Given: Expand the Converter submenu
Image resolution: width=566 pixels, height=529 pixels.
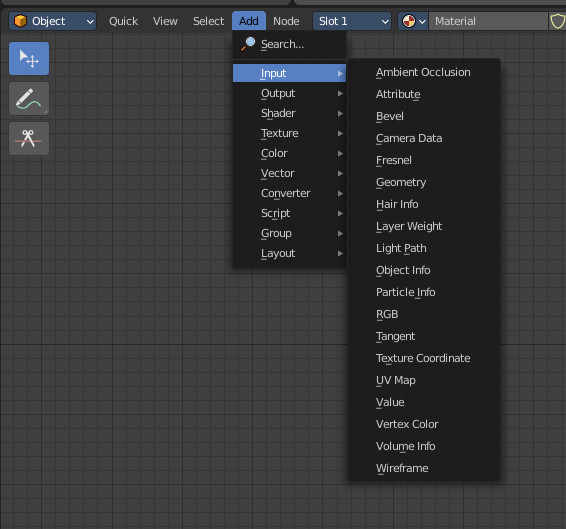Looking at the screenshot, I should click(x=289, y=193).
